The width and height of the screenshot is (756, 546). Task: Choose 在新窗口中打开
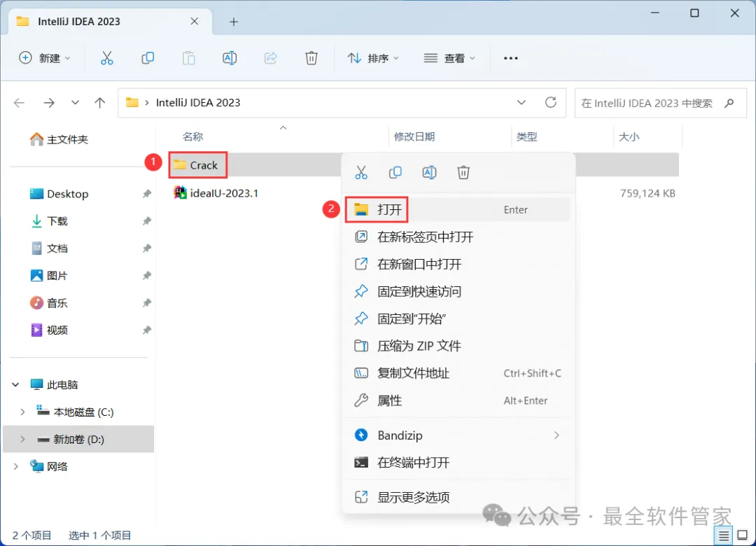tap(458, 265)
